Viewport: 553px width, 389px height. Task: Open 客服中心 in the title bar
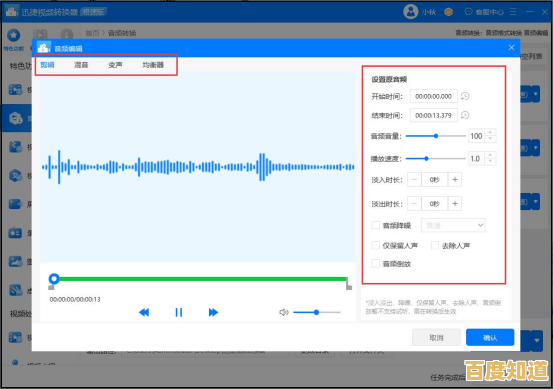point(484,12)
